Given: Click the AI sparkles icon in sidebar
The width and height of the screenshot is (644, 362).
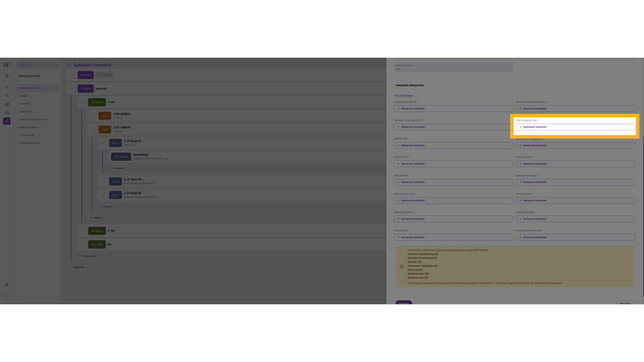Looking at the screenshot, I should tap(7, 96).
